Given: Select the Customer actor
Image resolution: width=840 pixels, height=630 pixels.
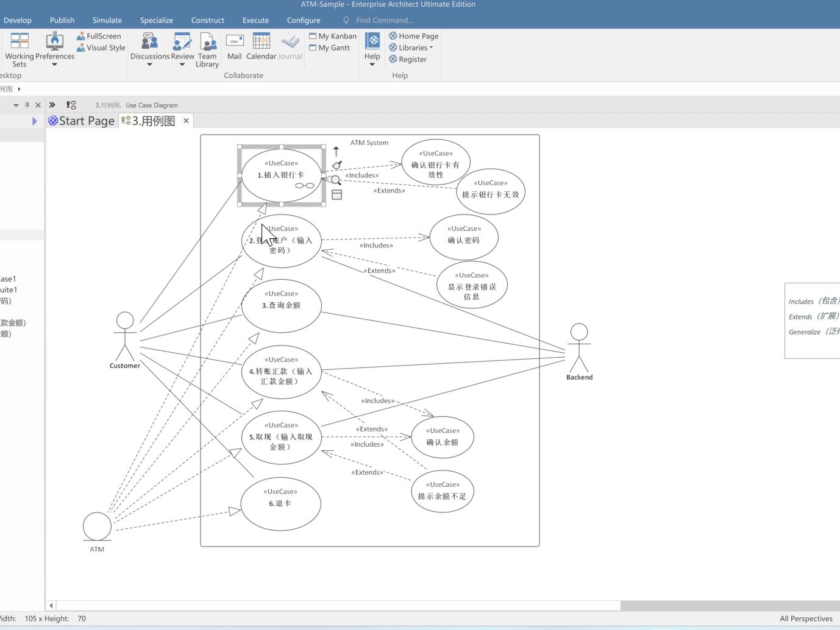Looking at the screenshot, I should [125, 340].
